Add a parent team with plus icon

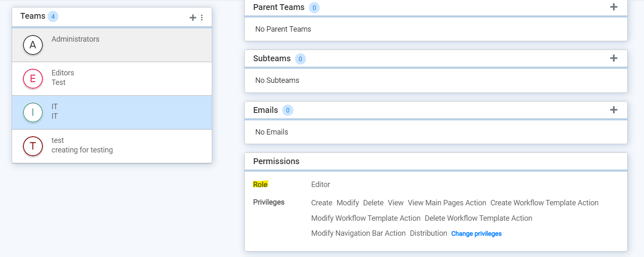(x=614, y=7)
